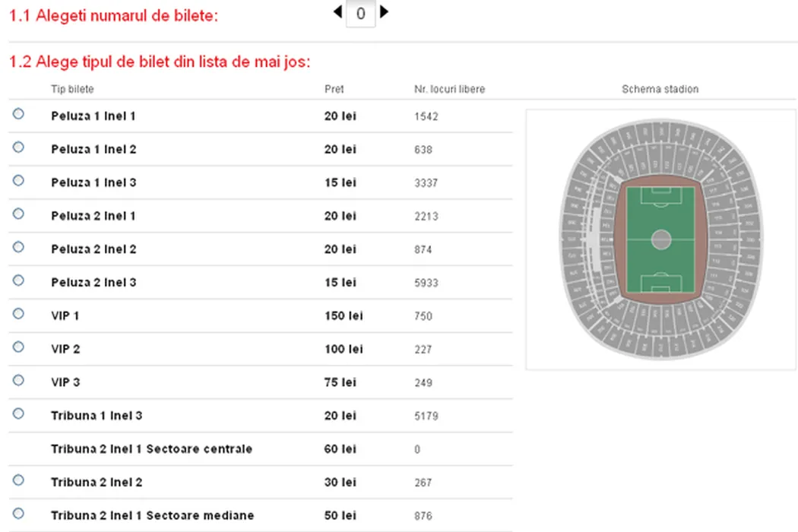Pick the Peluza 2 Inel 2 radio button
This screenshot has height=532, width=798.
18,247
